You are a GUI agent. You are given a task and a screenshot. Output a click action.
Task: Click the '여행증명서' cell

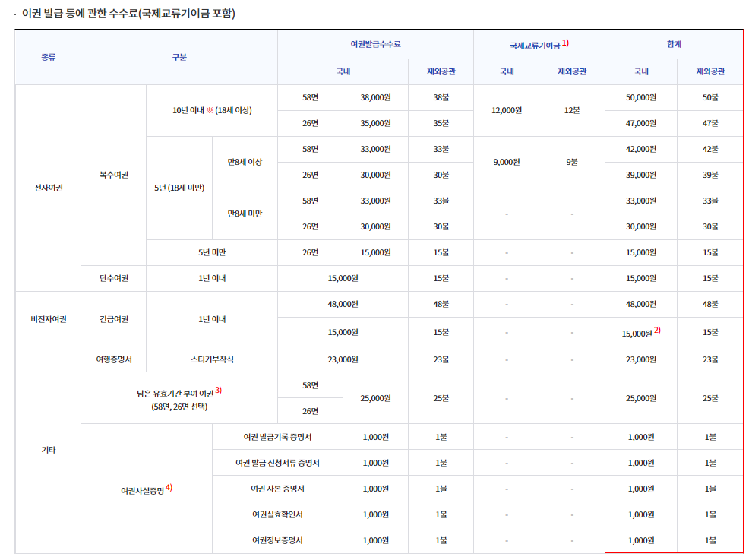tap(114, 359)
